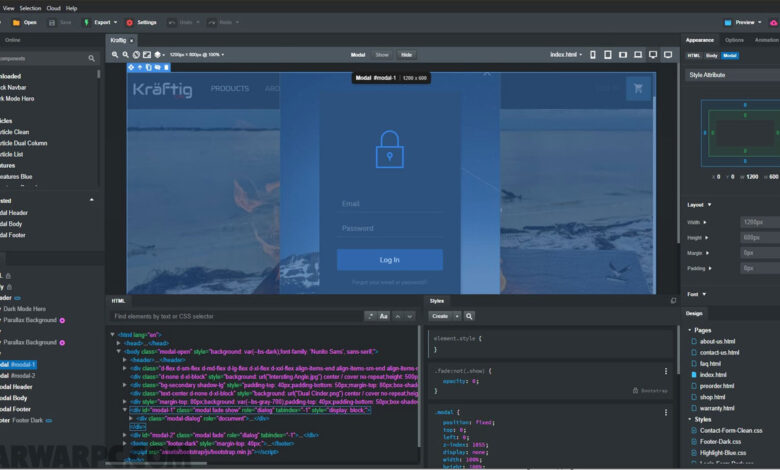780x470 pixels.
Task: Open the stacked layers icon dropdown
Action: pos(159,55)
